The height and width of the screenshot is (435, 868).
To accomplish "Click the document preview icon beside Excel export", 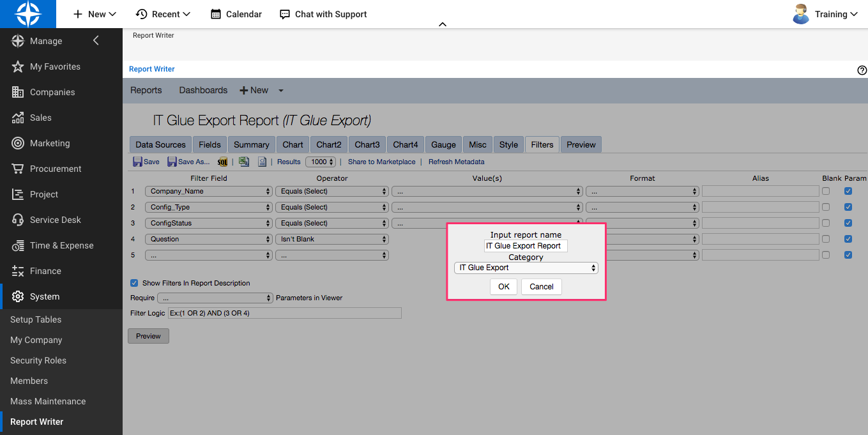I will [262, 161].
